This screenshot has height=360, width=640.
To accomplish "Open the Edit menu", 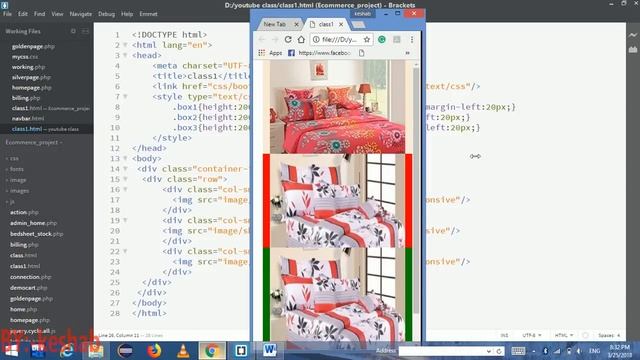I will [x=22, y=14].
